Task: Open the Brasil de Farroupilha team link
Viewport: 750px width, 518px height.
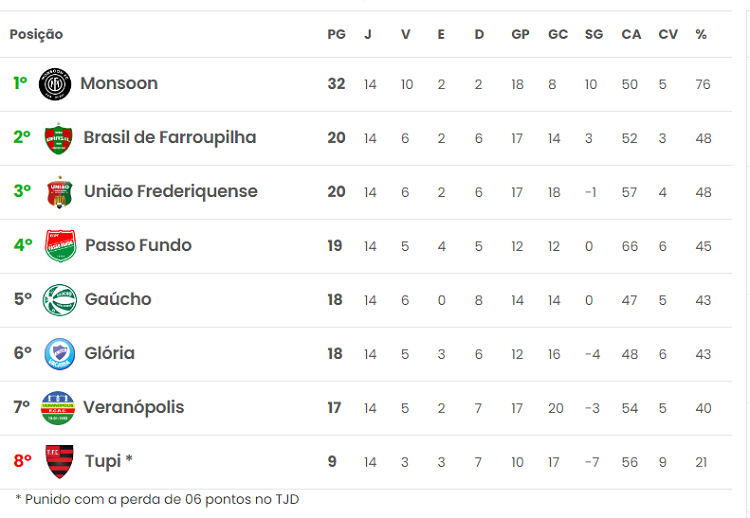Action: [x=170, y=138]
